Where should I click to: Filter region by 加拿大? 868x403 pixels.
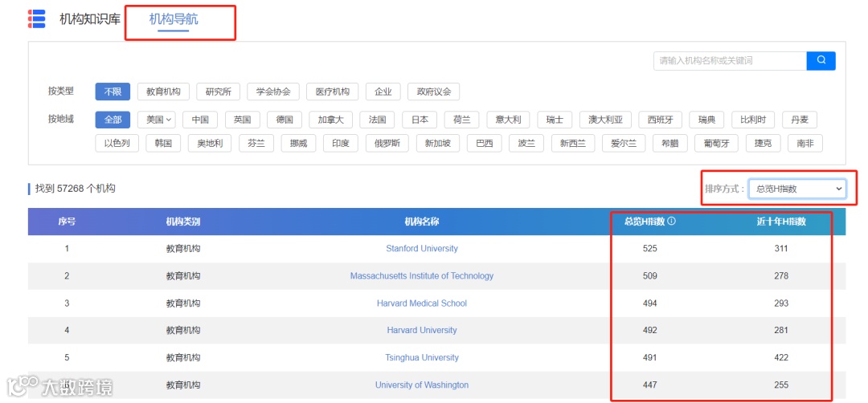[330, 120]
